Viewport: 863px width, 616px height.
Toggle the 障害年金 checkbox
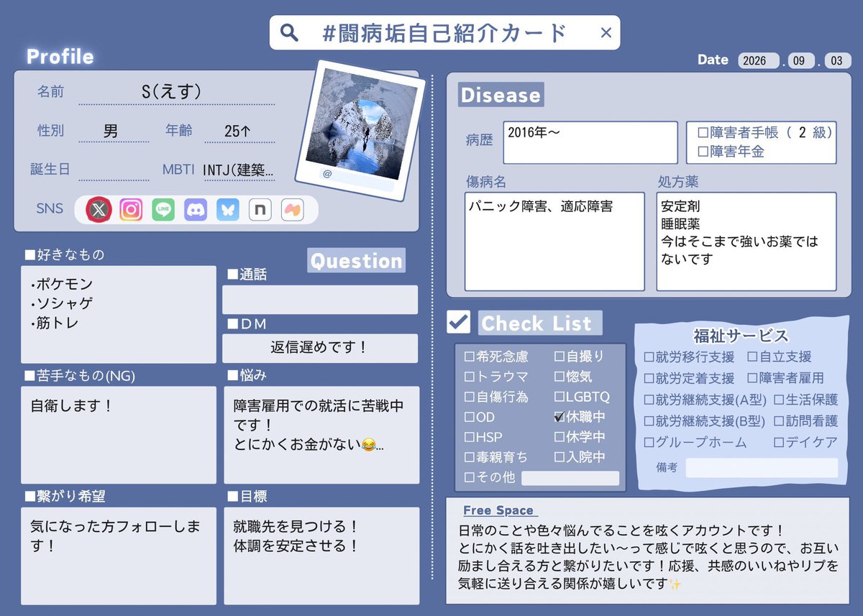[703, 152]
